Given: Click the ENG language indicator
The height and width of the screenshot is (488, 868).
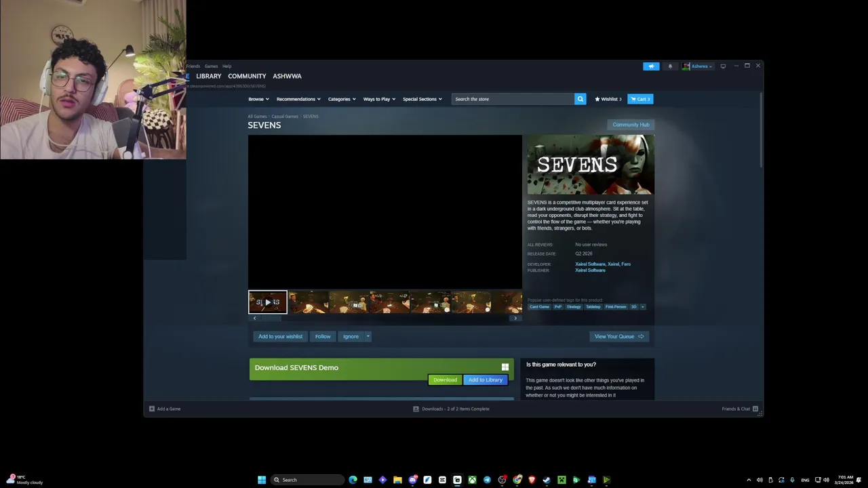Looking at the screenshot, I should tap(805, 480).
